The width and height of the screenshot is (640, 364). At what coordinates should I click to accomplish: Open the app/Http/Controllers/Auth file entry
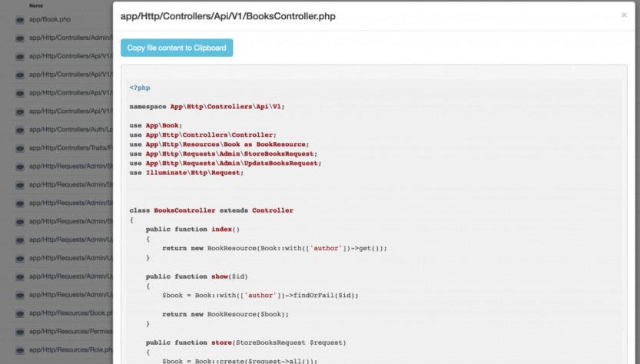(x=71, y=129)
